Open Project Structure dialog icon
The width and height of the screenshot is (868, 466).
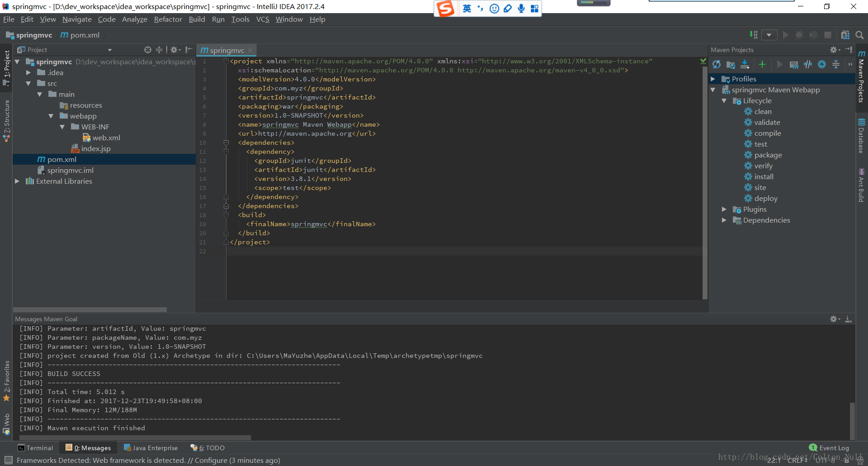[x=845, y=35]
